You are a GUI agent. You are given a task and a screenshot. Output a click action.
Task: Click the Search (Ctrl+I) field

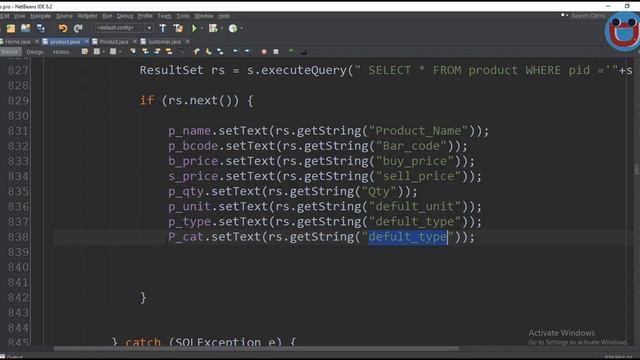click(588, 16)
